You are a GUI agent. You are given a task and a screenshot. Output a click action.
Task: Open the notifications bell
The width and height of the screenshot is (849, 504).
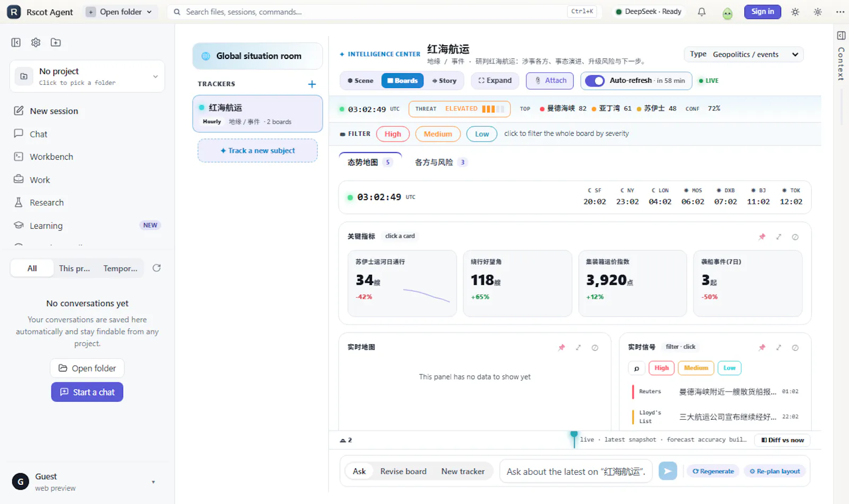point(701,12)
